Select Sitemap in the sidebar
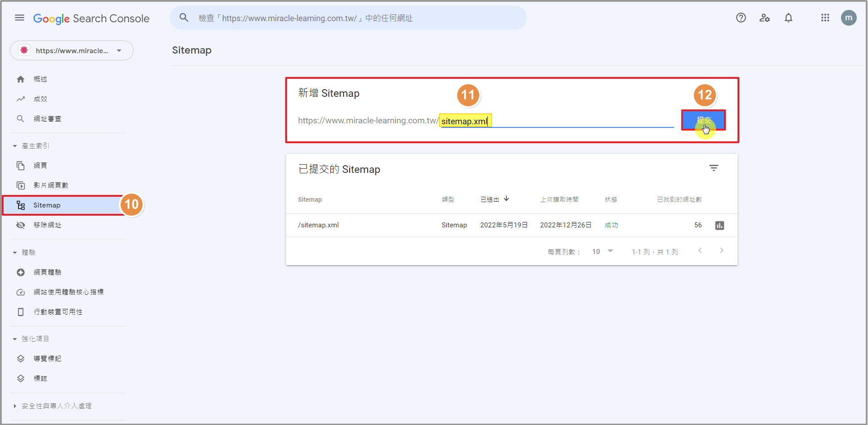Viewport: 868px width, 425px height. 47,205
